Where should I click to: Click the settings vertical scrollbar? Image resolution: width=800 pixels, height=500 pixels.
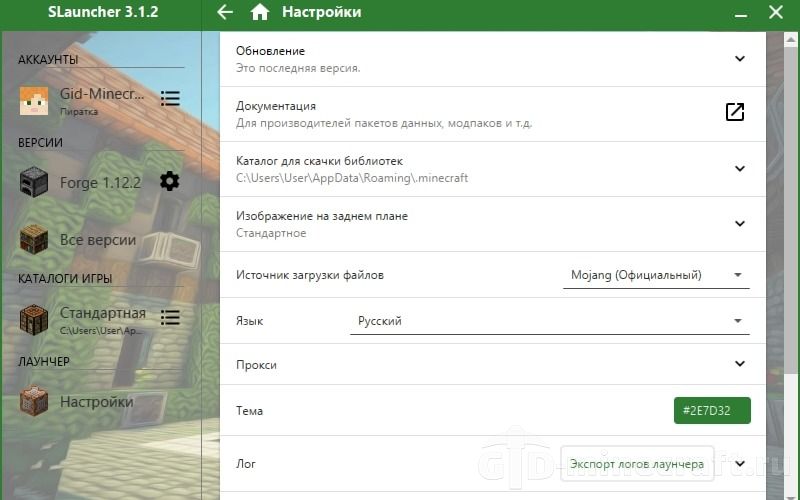point(790,204)
